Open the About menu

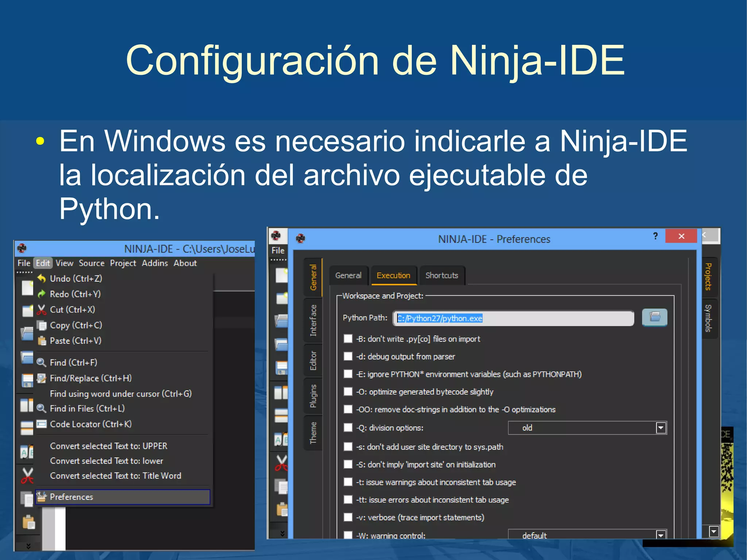coord(185,263)
